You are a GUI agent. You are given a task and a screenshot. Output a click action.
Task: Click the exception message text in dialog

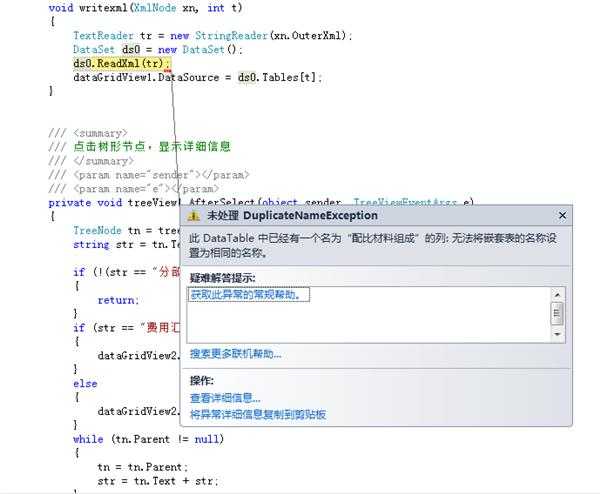click(x=373, y=245)
